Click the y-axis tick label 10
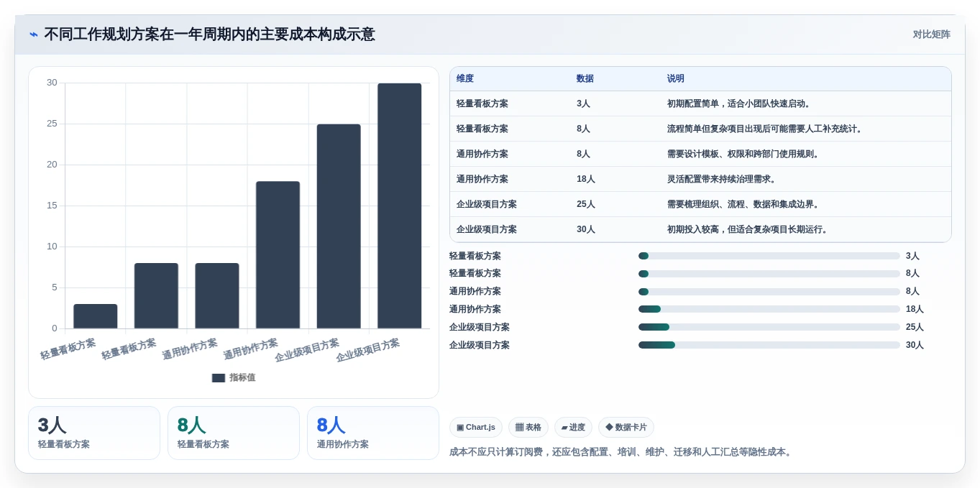Screen dimensions: 980x488 pyautogui.click(x=52, y=247)
